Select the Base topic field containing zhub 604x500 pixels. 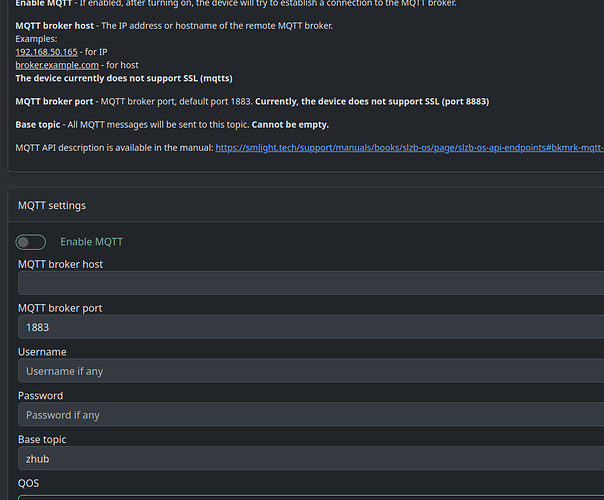[310, 459]
